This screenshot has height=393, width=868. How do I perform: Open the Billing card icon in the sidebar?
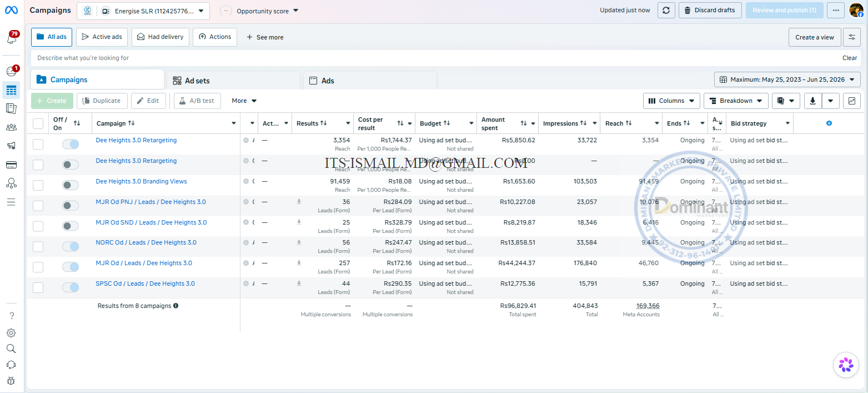coord(11,165)
